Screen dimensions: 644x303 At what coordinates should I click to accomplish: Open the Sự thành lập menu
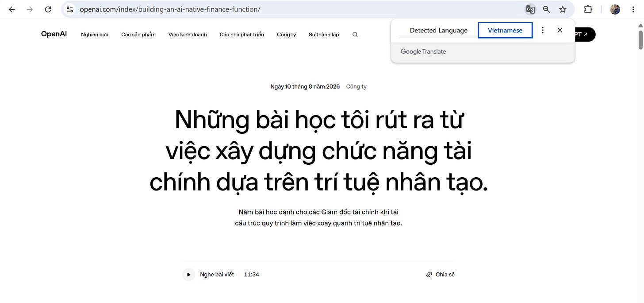pos(324,35)
